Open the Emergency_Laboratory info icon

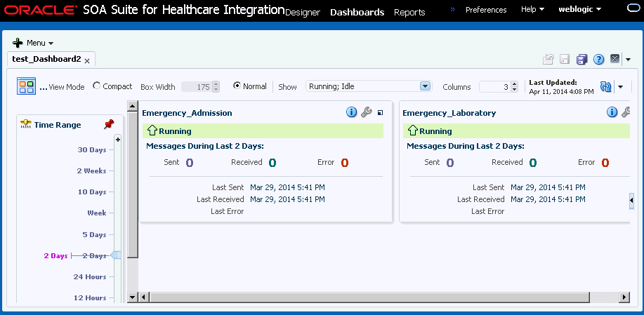tap(612, 112)
